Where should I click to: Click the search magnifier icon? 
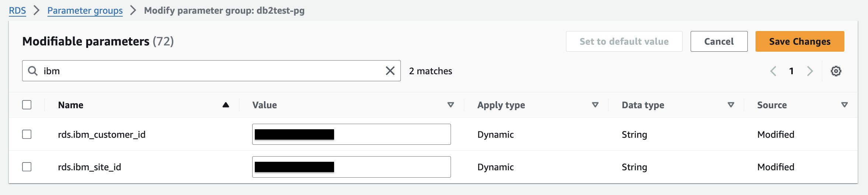point(33,71)
